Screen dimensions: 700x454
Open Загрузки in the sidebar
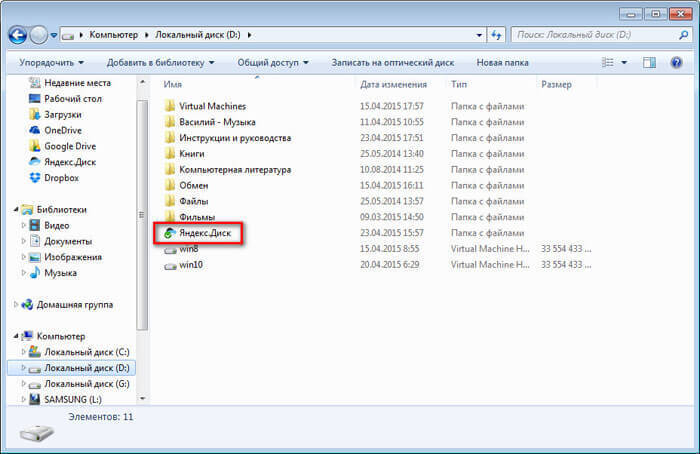55,115
